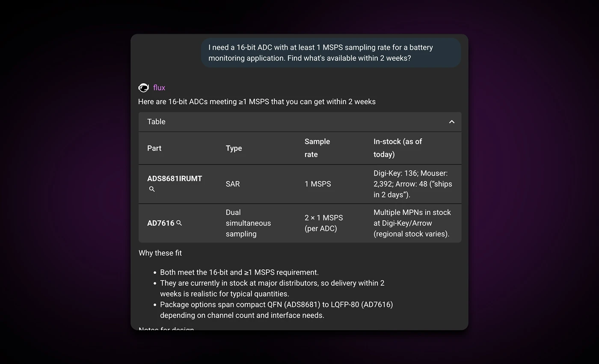Image resolution: width=599 pixels, height=364 pixels.
Task: Open search via AD7616 magnifier icon
Action: pos(179,223)
